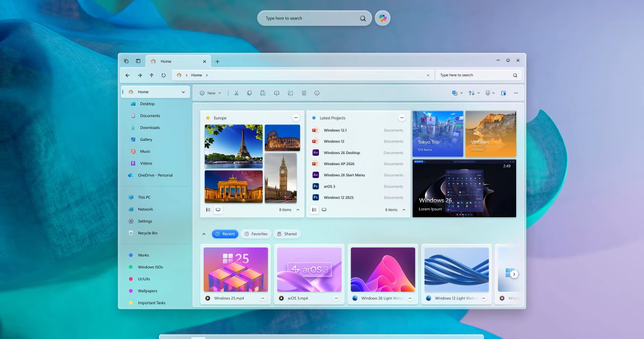Select the Rename icon in the toolbar

(x=276, y=93)
